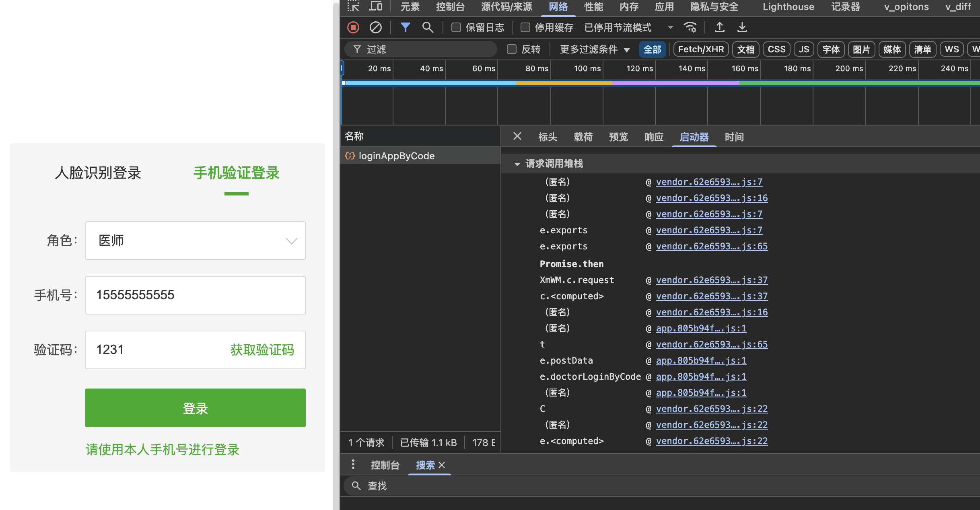Switch to 人脸识别登录 tab
This screenshot has width=980, height=510.
pyautogui.click(x=98, y=173)
